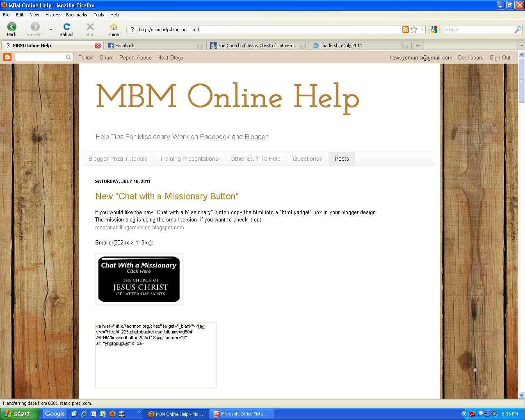525x420 pixels.
Task: Click the Windows start button
Action: point(20,414)
